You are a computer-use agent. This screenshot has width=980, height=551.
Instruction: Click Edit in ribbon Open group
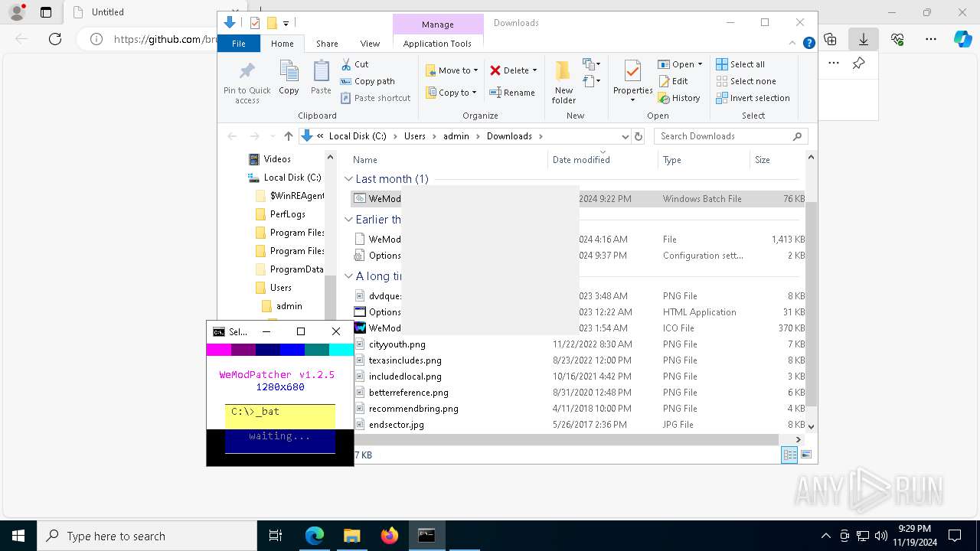(673, 81)
